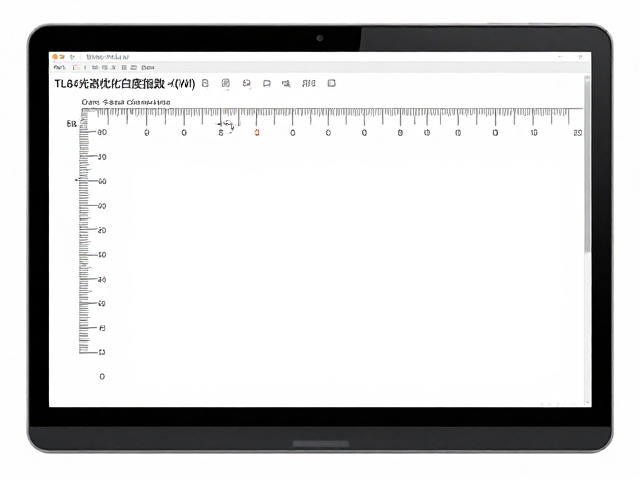The width and height of the screenshot is (640, 480).
Task: Click the sixth, text-like icon in heading toolbar
Action: click(309, 83)
